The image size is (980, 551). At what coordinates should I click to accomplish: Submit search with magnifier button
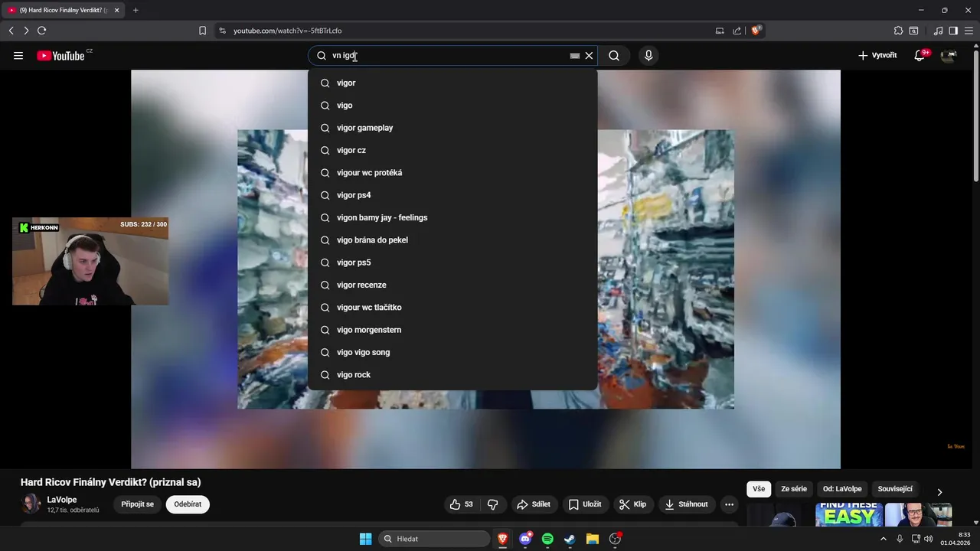(x=614, y=56)
